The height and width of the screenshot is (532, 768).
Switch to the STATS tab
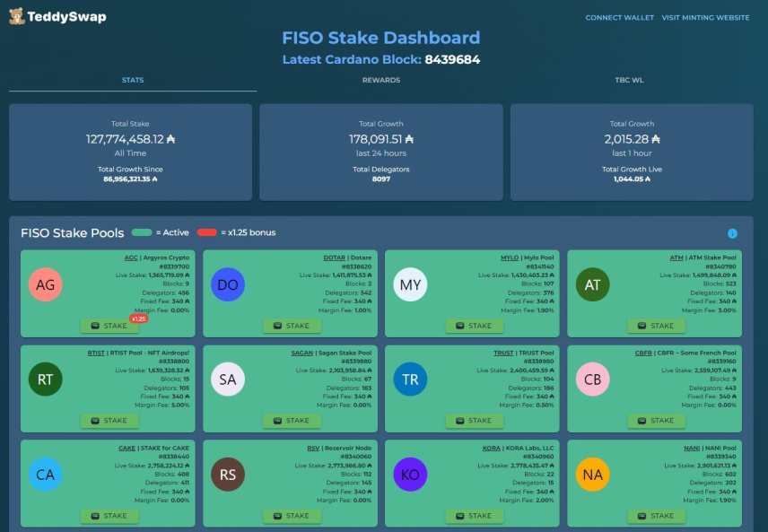133,80
